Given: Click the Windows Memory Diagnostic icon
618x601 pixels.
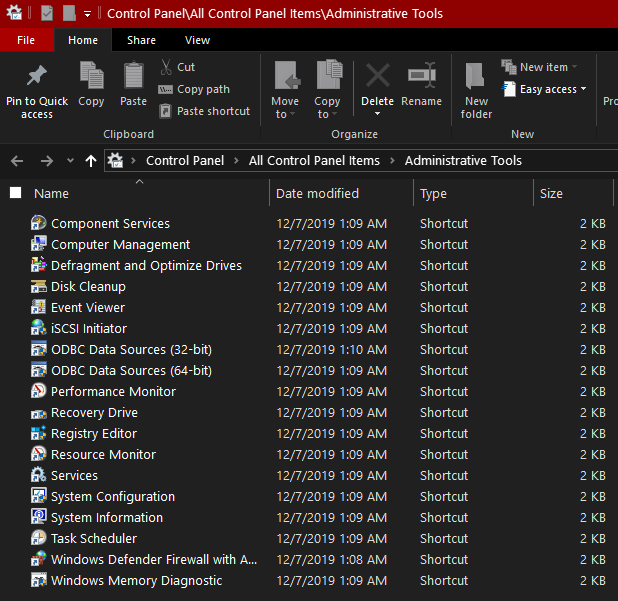Looking at the screenshot, I should [39, 580].
